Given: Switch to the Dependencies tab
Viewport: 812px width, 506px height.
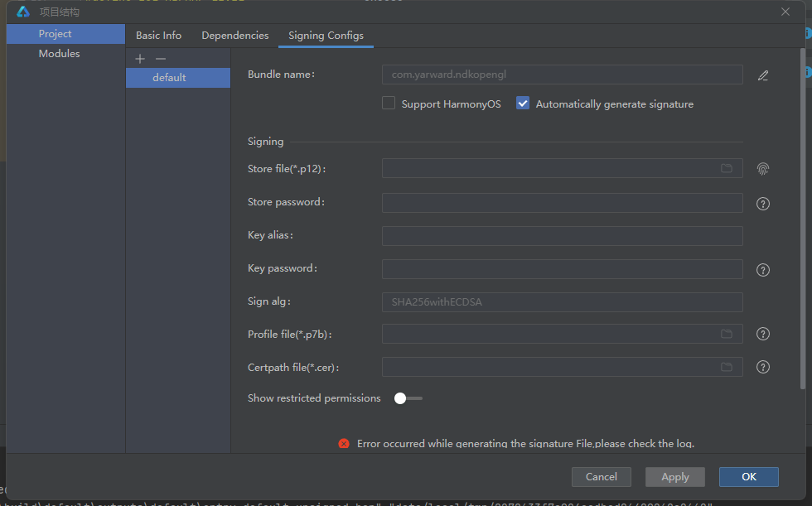Looking at the screenshot, I should click(235, 36).
